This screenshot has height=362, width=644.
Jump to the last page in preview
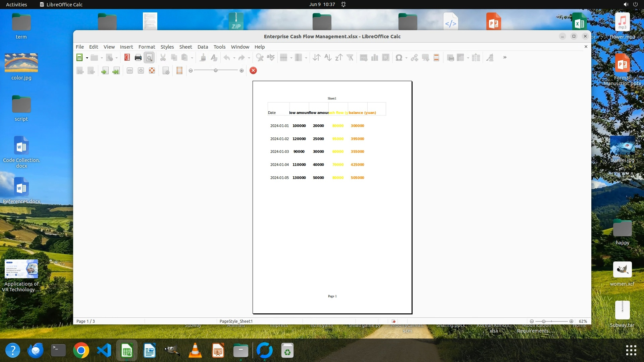pyautogui.click(x=116, y=71)
